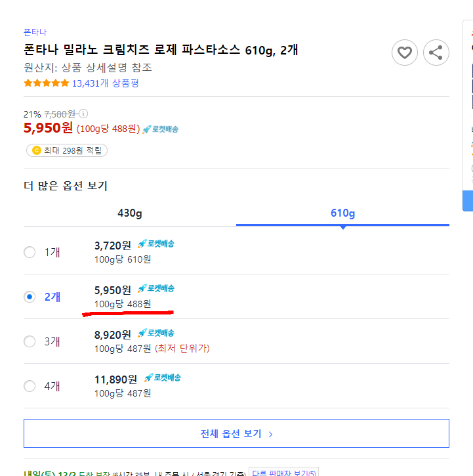Select the 3개 radio option

point(30,341)
